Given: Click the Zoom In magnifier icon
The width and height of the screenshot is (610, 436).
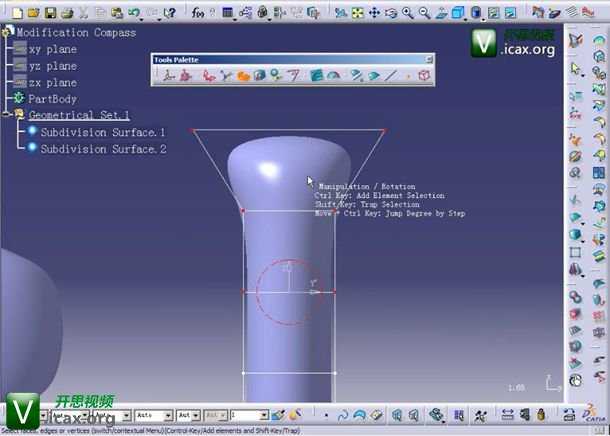Looking at the screenshot, I should (407, 13).
